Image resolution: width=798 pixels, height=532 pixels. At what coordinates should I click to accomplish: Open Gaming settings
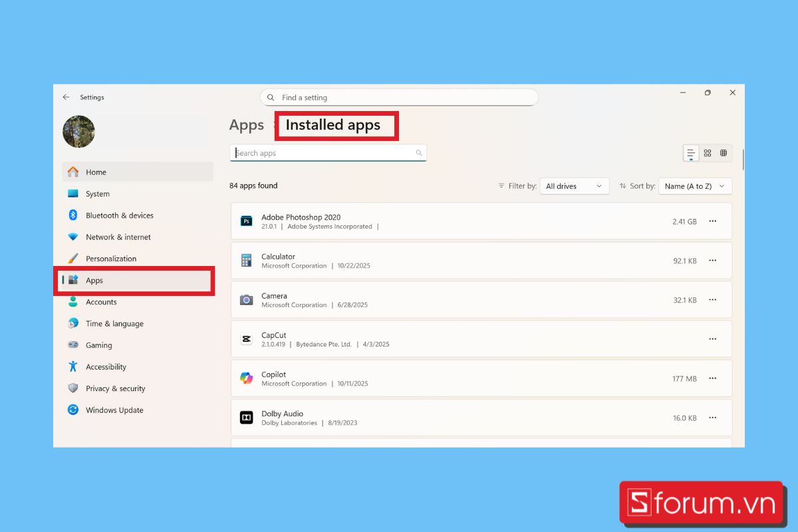click(x=138, y=345)
